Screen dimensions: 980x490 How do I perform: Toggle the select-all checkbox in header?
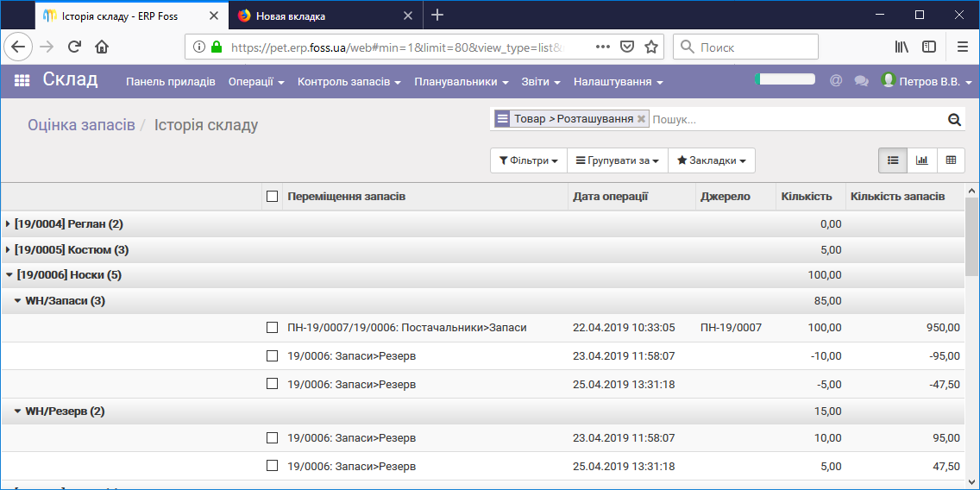click(x=272, y=196)
